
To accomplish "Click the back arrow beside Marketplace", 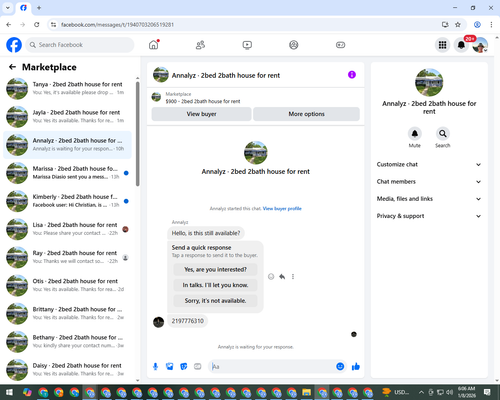I will tap(12, 67).
